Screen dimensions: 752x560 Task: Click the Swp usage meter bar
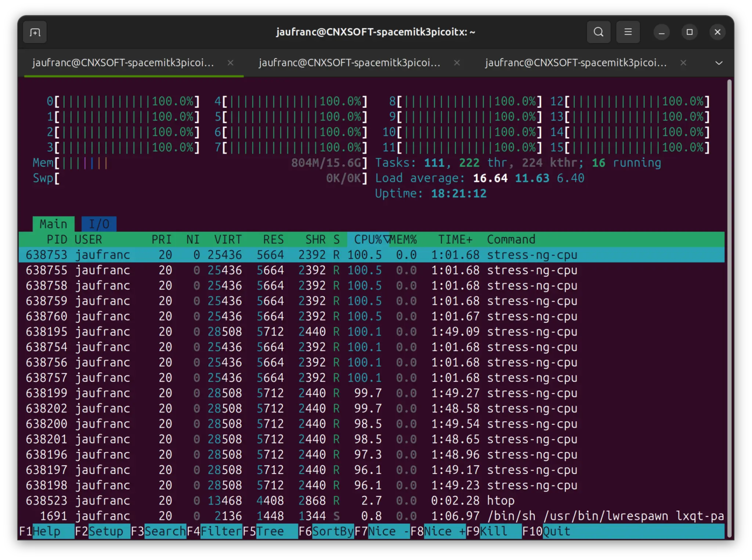[x=200, y=178]
